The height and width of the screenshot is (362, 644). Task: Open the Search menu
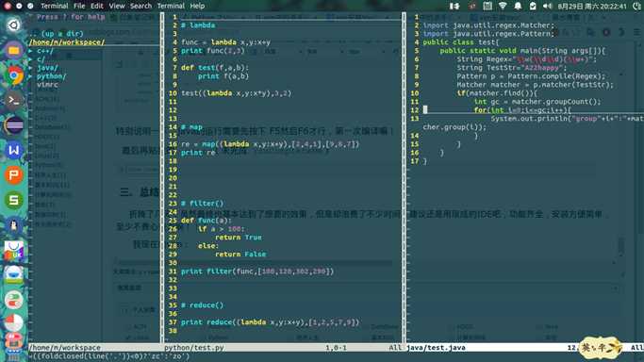140,7
